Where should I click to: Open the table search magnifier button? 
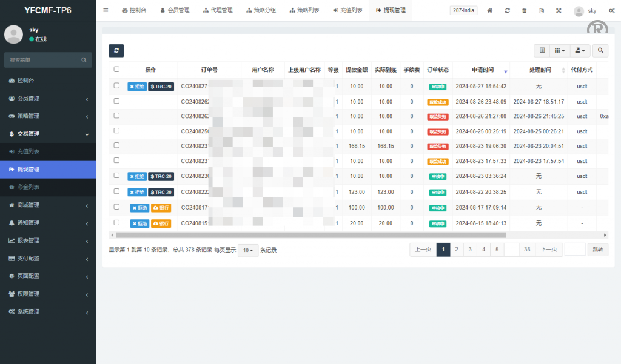(x=600, y=51)
